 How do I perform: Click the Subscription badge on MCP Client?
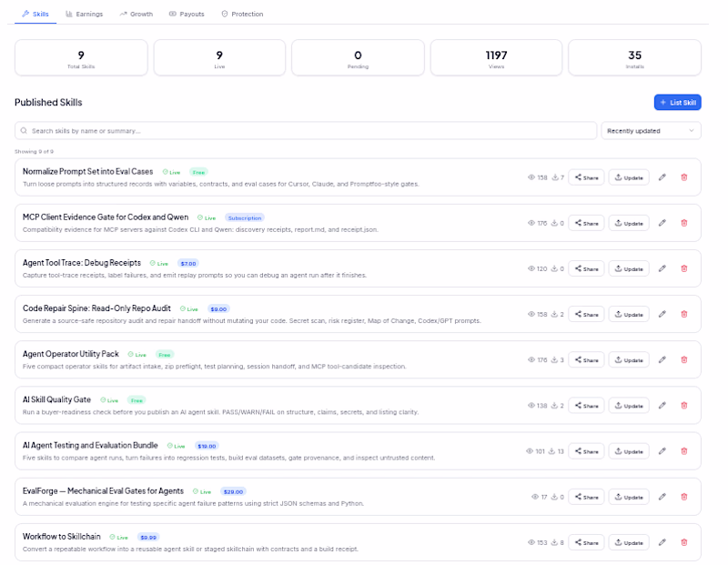click(x=245, y=217)
